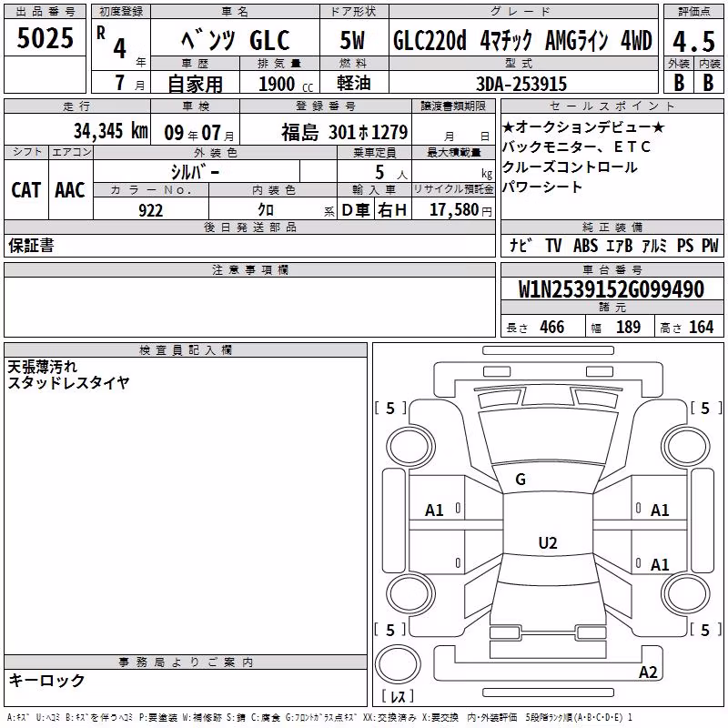Select the ★オークションデビュー★ sales point
The width and height of the screenshot is (728, 728).
tap(583, 126)
